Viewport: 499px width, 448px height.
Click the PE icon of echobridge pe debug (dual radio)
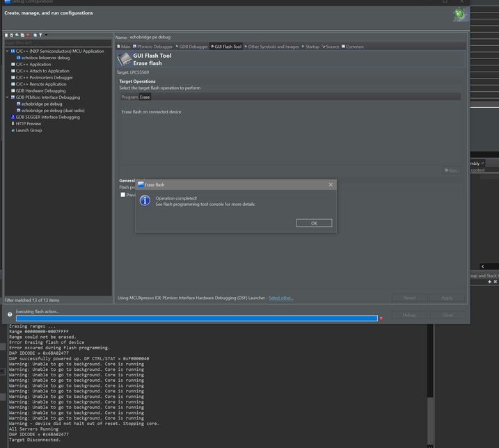pyautogui.click(x=19, y=111)
